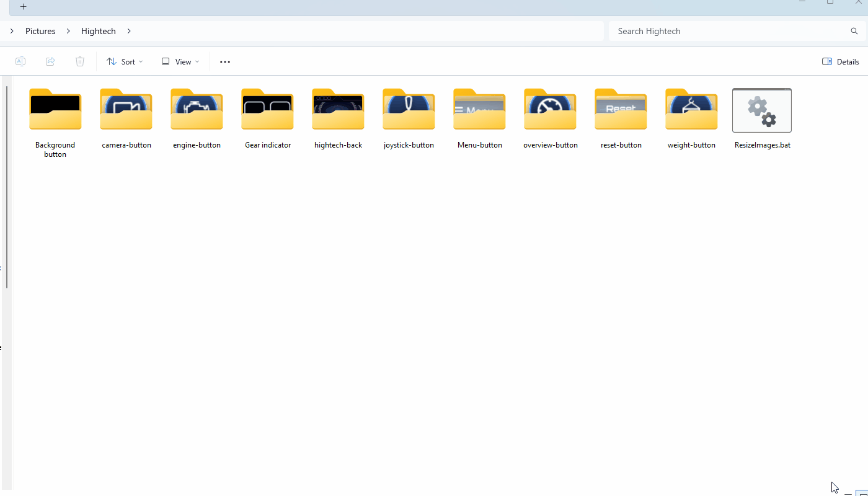Click the search magnifier icon
The height and width of the screenshot is (496, 868).
pyautogui.click(x=854, y=31)
